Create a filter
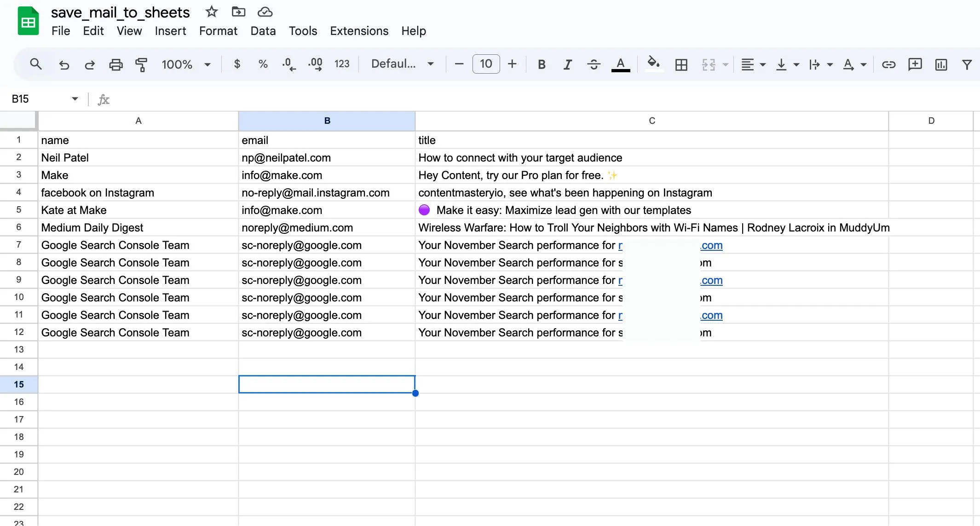Screen dimensions: 980x526 pos(967,64)
